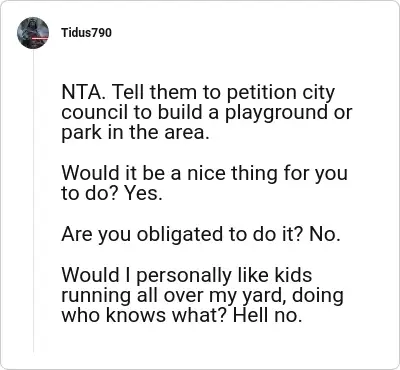Click "Would I personally" in last paragraph
Image resolution: width=400 pixels, height=370 pixels.
146,275
